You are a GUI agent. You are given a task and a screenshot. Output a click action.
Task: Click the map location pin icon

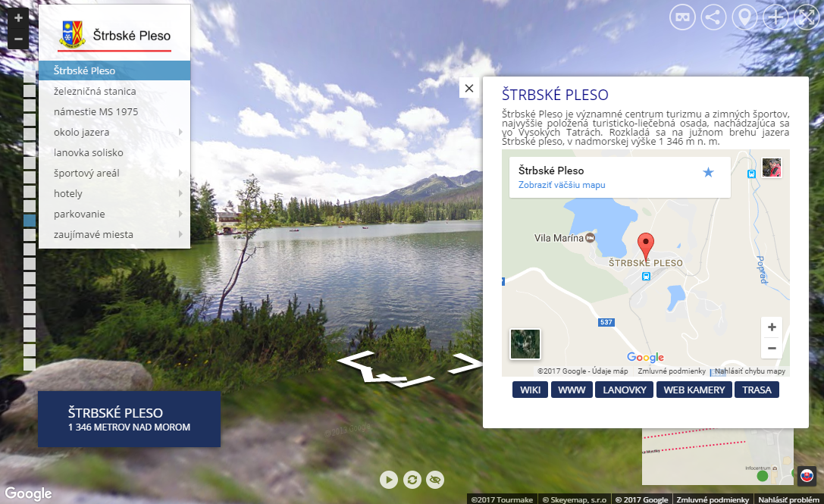[x=744, y=17]
